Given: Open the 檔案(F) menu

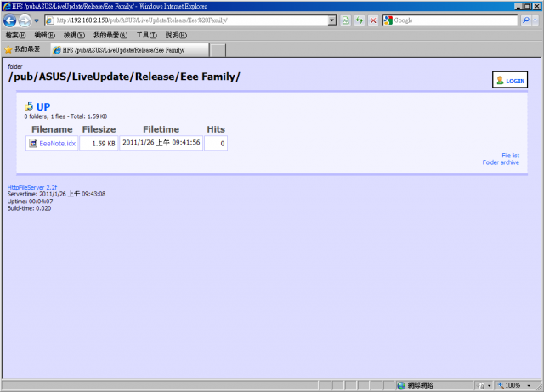Looking at the screenshot, I should point(15,35).
